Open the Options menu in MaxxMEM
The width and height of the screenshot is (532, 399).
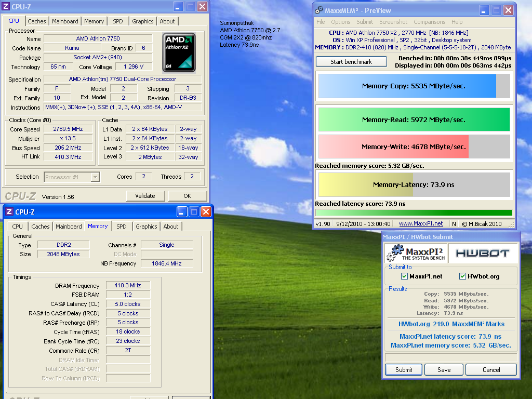341,22
